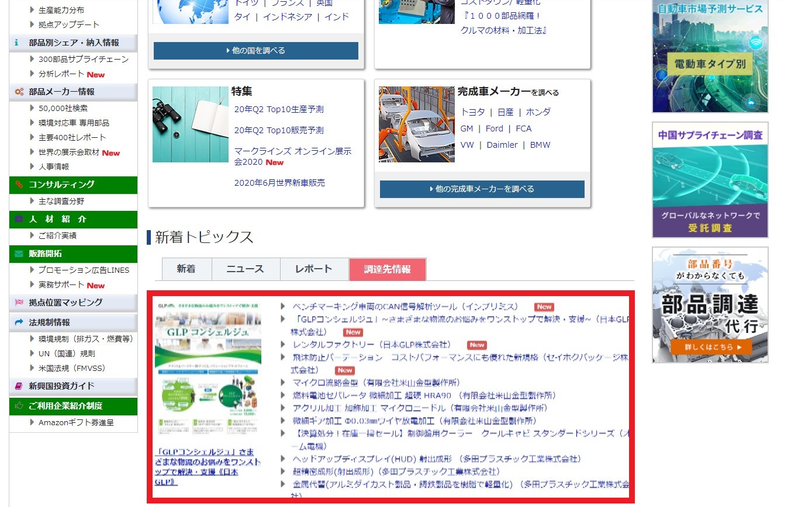
Task: Open the ホンダ automaker link
Action: 538,112
